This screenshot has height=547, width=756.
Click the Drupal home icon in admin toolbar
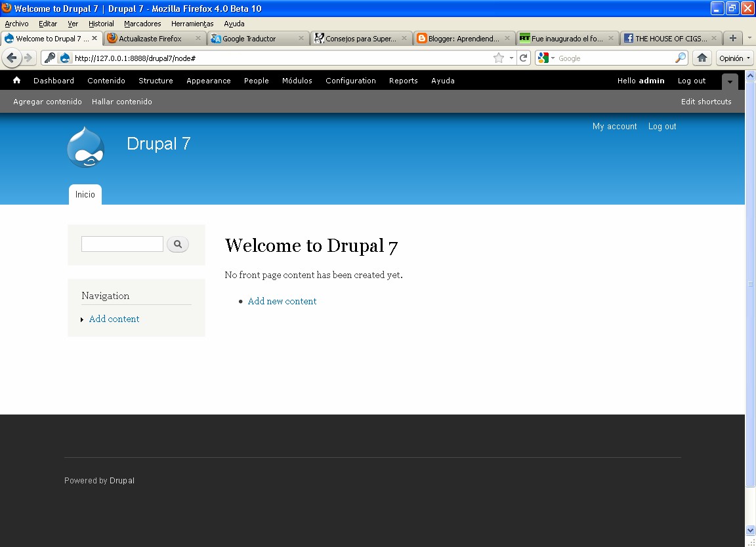(x=16, y=80)
